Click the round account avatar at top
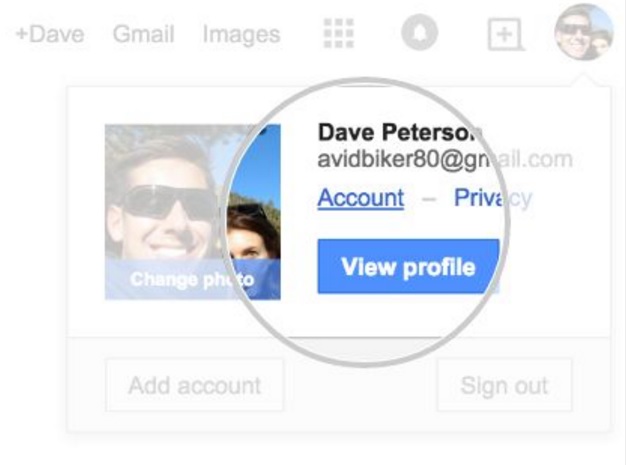The height and width of the screenshot is (465, 631). click(584, 32)
